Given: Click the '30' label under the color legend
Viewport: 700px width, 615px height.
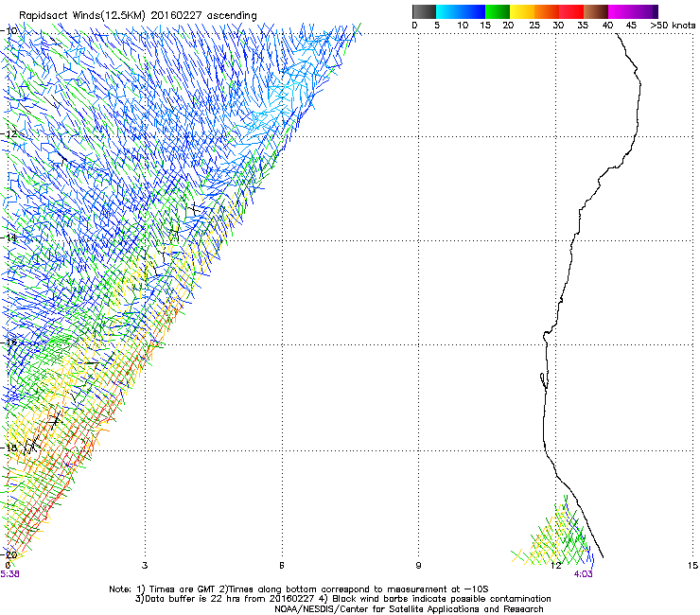Looking at the screenshot, I should (x=558, y=26).
